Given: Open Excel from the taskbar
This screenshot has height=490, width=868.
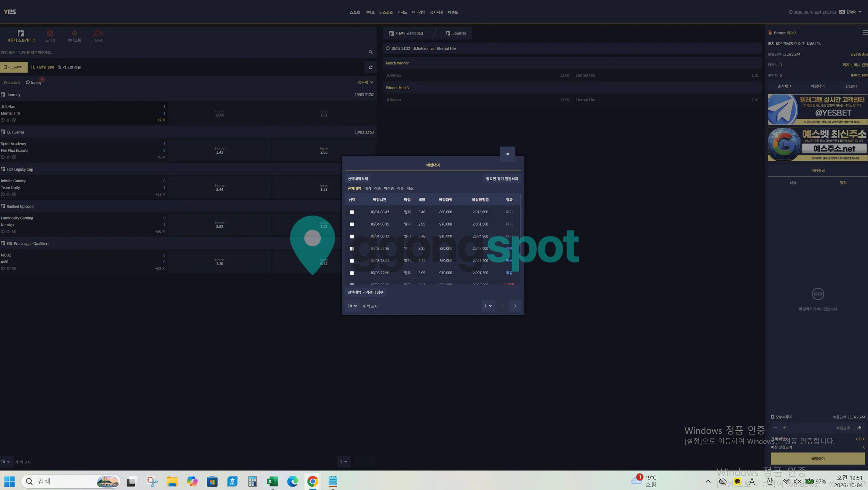Looking at the screenshot, I should pos(273,481).
